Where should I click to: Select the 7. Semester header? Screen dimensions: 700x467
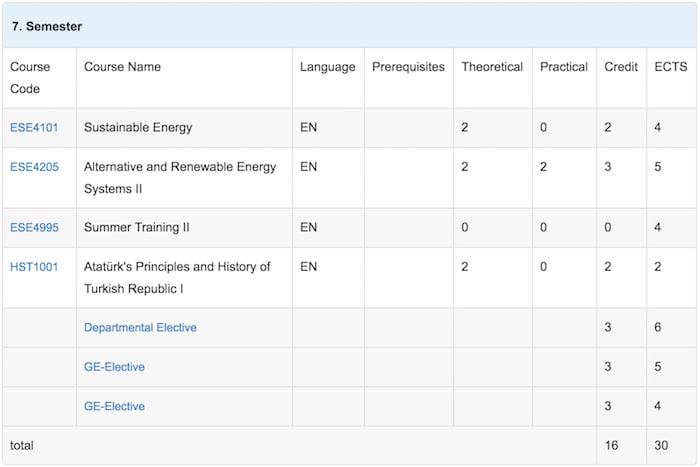(x=47, y=26)
